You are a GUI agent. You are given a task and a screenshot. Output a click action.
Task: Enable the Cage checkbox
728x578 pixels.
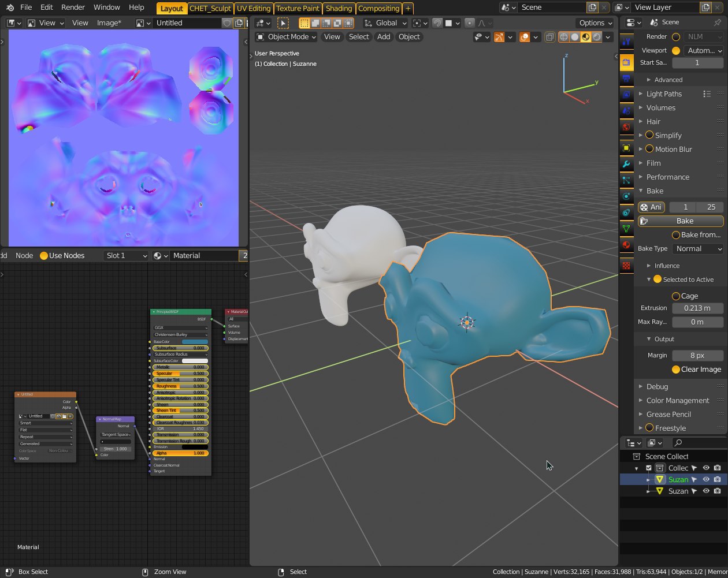click(x=676, y=296)
